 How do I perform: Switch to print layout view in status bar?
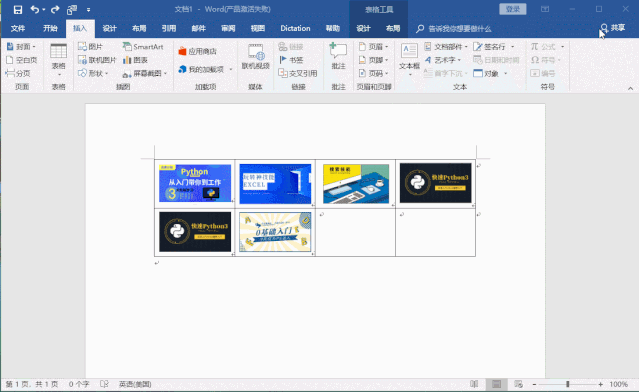[496, 384]
